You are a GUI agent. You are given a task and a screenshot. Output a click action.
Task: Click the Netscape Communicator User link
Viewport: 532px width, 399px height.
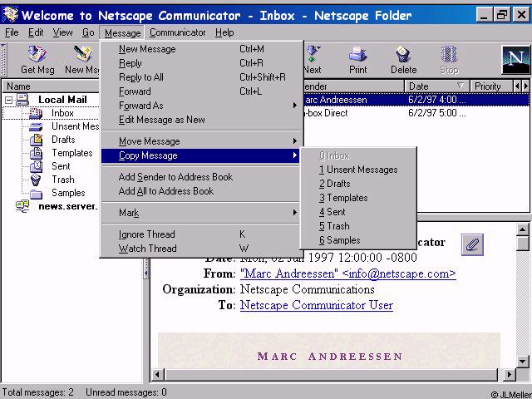317,305
